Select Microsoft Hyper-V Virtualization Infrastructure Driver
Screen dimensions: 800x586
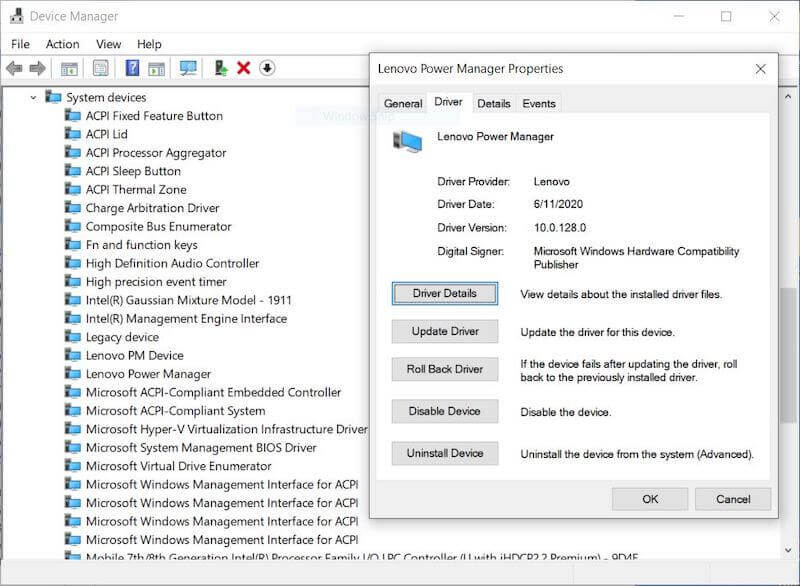tap(227, 429)
